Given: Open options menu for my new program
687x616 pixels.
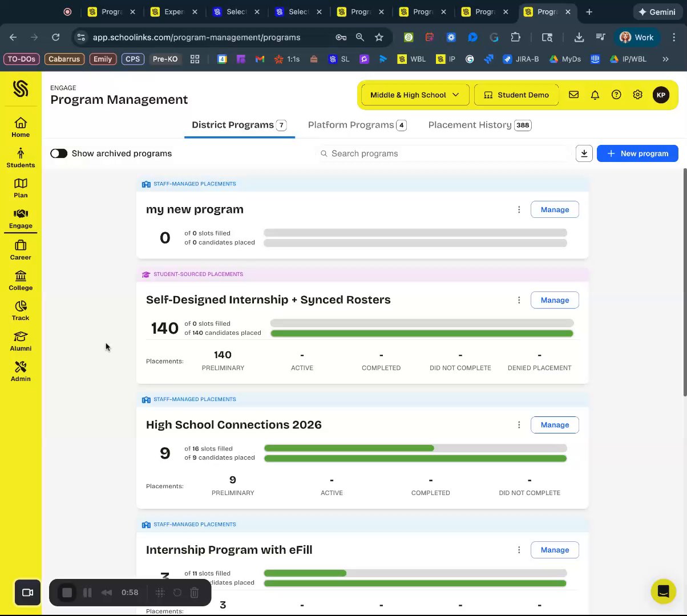Looking at the screenshot, I should click(x=519, y=209).
